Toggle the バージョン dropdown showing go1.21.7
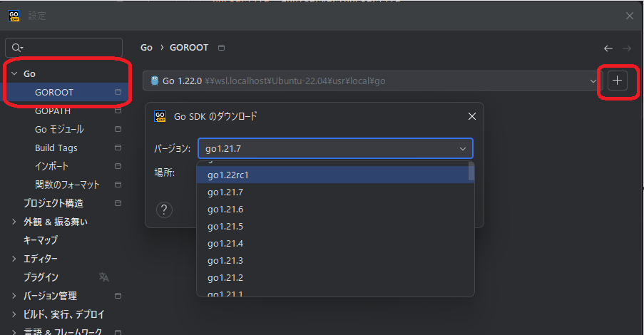This screenshot has height=335, width=644. 335,148
